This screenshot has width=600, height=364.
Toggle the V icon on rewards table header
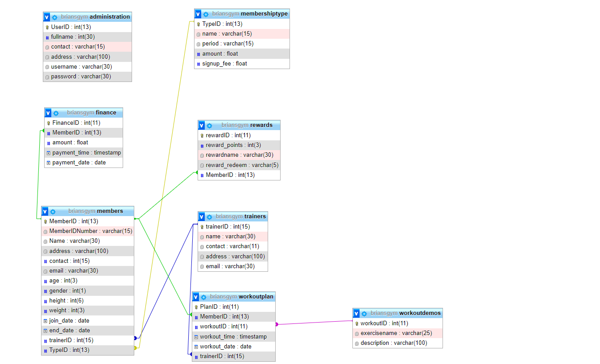click(x=201, y=125)
